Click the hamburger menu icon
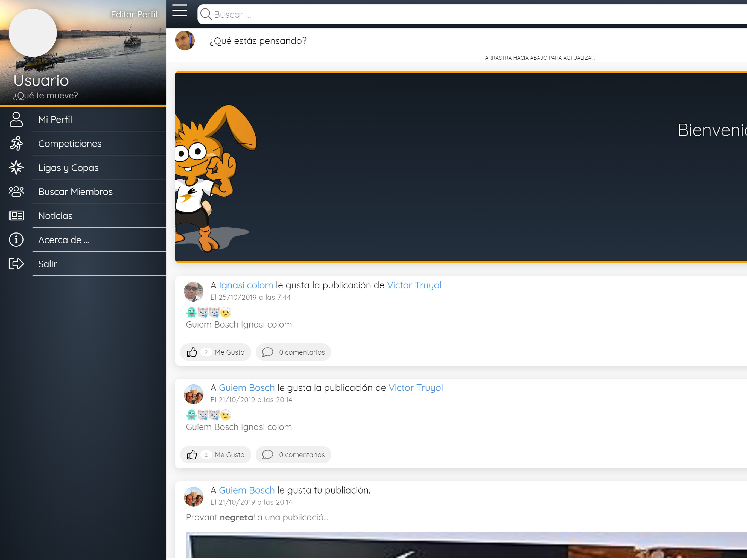This screenshot has width=747, height=560. [179, 11]
